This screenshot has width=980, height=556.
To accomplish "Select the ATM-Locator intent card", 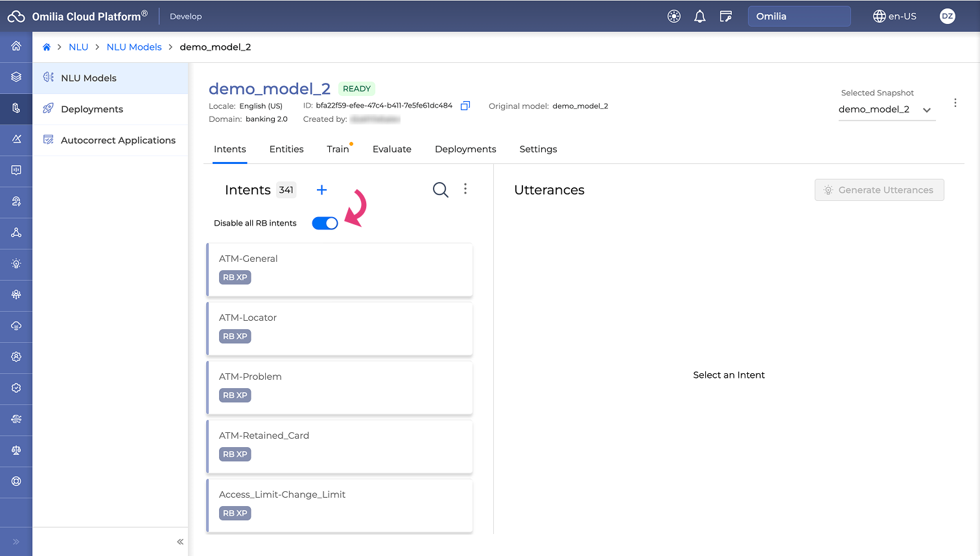I will (340, 328).
